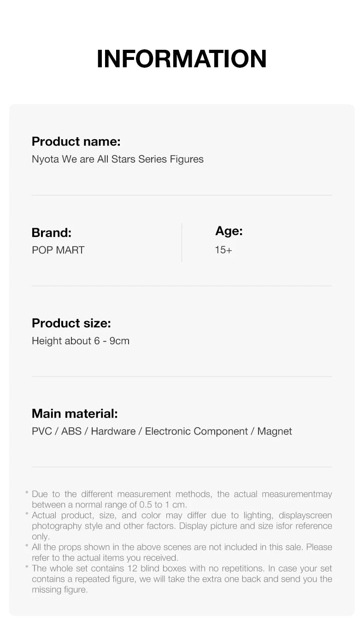Click the word Hardware in materials
364x630 pixels.
(x=113, y=431)
